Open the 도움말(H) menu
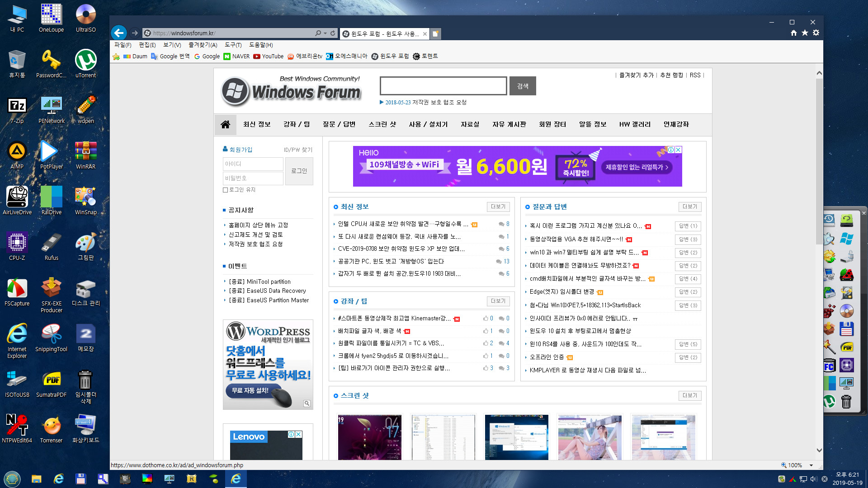868x488 pixels. click(x=261, y=45)
